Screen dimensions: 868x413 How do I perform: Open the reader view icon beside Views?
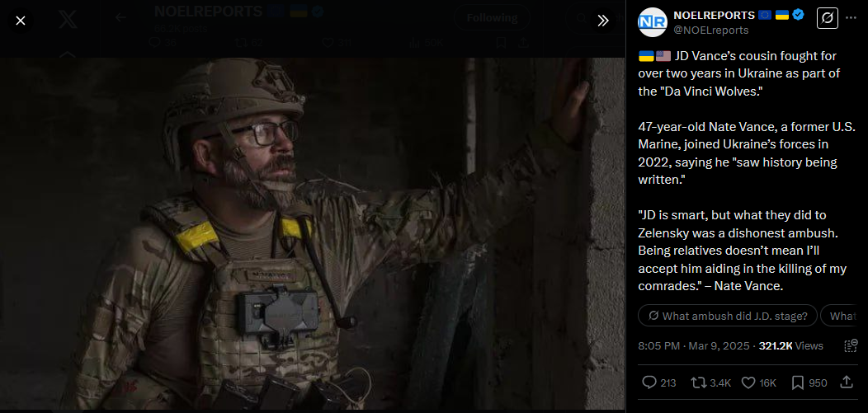click(x=851, y=346)
